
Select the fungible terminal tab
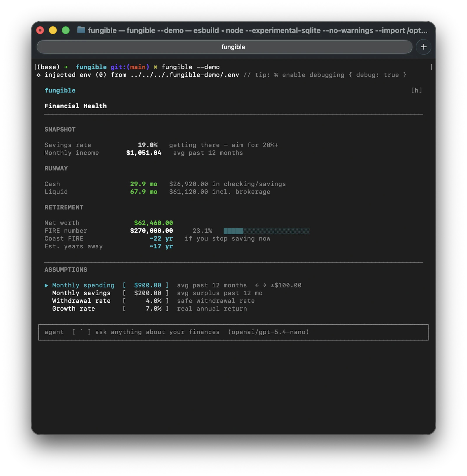click(224, 47)
